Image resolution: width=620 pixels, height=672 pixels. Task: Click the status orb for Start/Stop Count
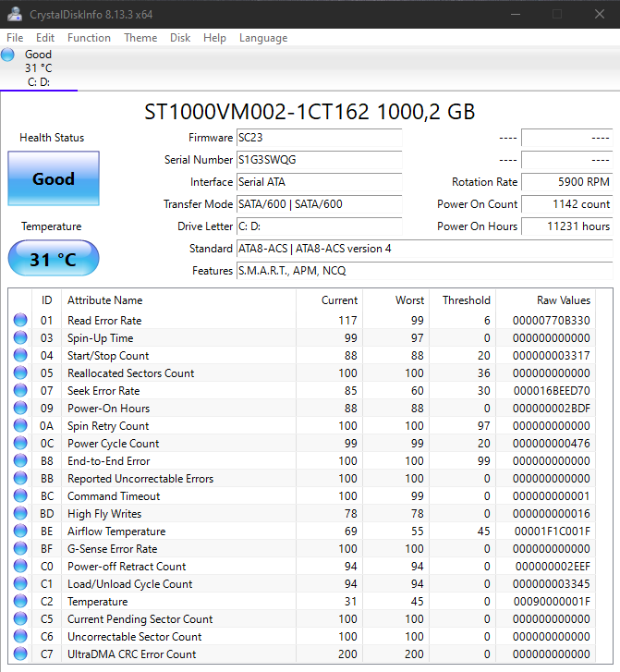(20, 355)
